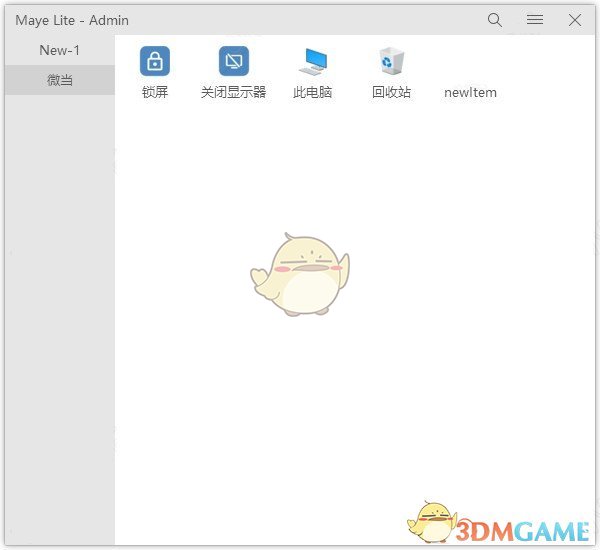Click the 此电脑 text label
This screenshot has height=550, width=600.
click(x=312, y=92)
